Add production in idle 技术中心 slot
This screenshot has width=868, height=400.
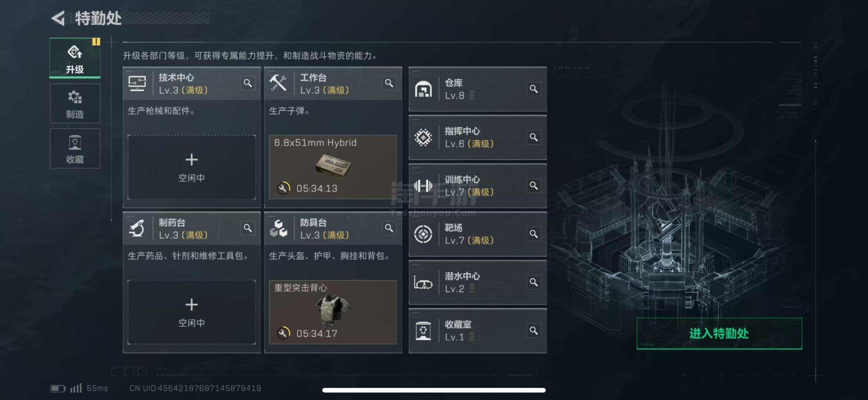click(192, 167)
